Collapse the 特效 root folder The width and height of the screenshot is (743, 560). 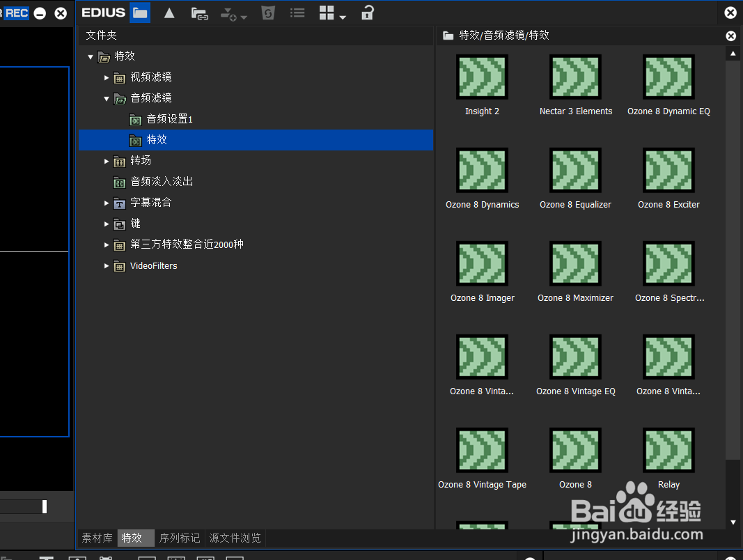pos(91,57)
